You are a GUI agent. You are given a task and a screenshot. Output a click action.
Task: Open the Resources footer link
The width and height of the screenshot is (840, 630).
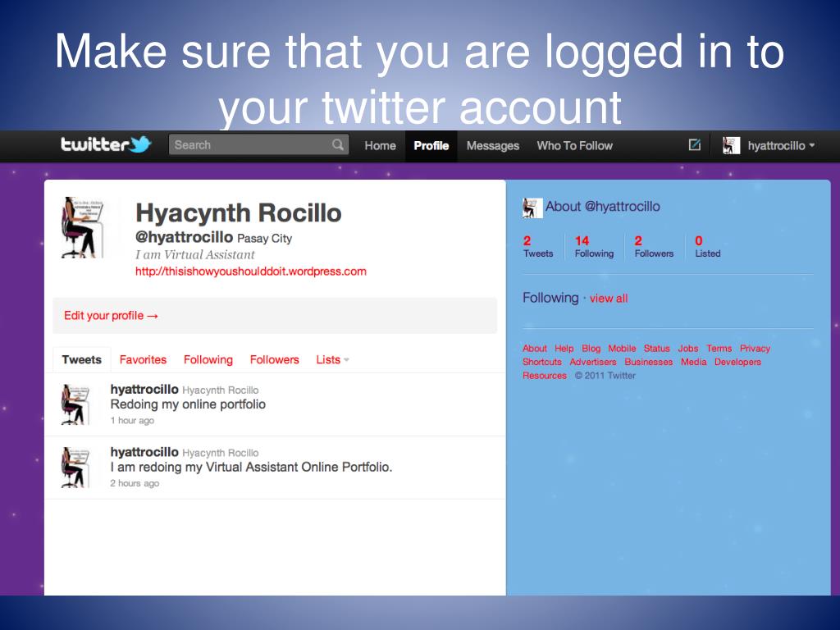[545, 376]
